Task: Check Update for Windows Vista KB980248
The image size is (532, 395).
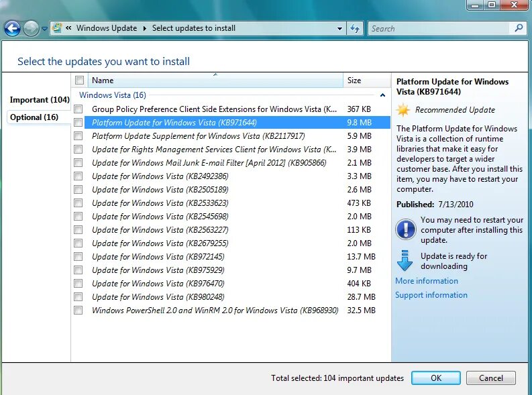Action: 78,296
